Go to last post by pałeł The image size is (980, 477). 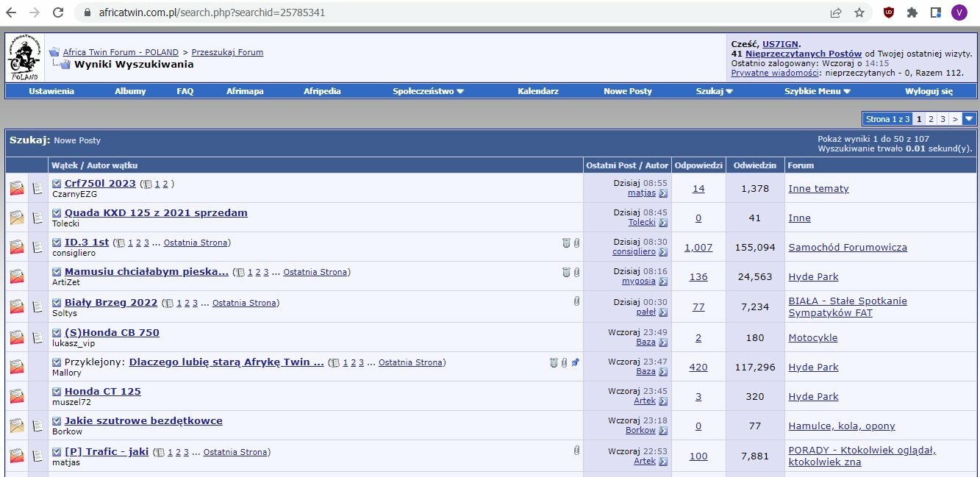663,312
